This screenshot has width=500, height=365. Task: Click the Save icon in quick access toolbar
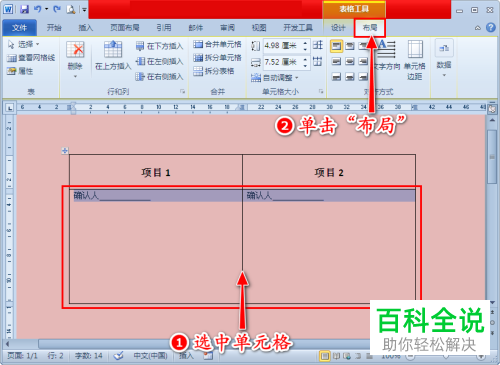pos(24,9)
